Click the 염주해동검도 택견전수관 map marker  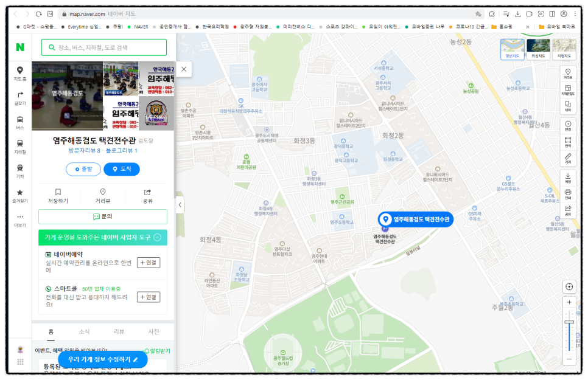coord(416,219)
